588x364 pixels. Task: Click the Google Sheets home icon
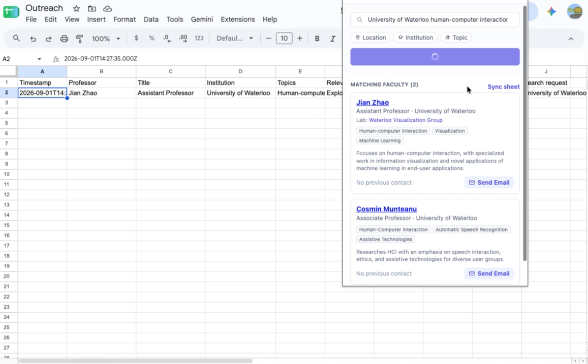[x=11, y=12]
